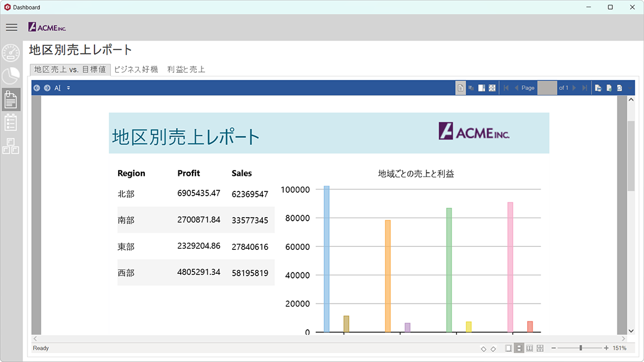
Task: Toggle the side panel view icon
Action: 481,88
